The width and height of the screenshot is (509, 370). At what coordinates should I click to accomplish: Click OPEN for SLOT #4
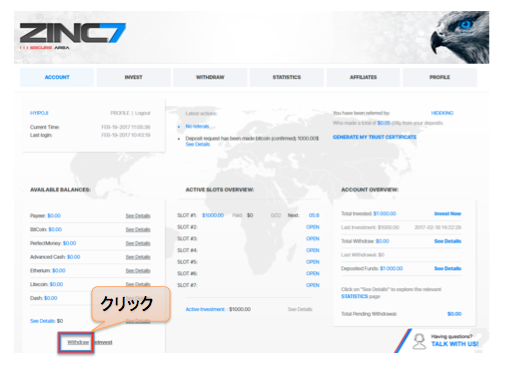click(313, 250)
